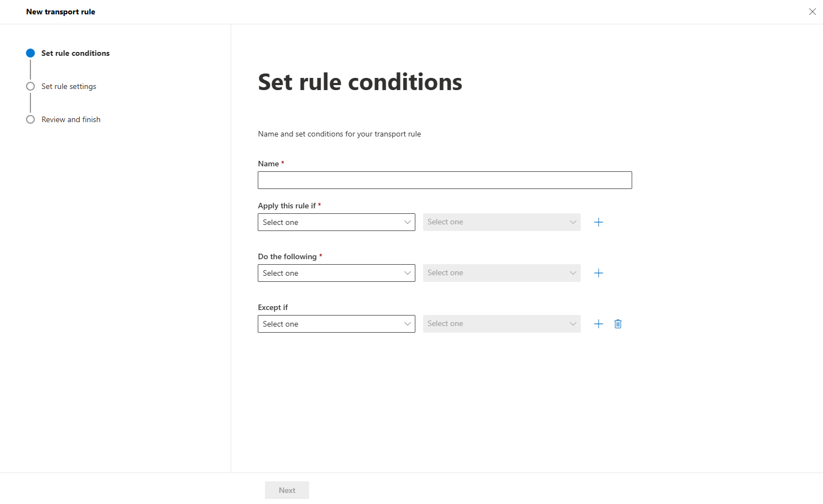Image resolution: width=823 pixels, height=504 pixels.
Task: Add another exception to Except if
Action: tap(598, 323)
